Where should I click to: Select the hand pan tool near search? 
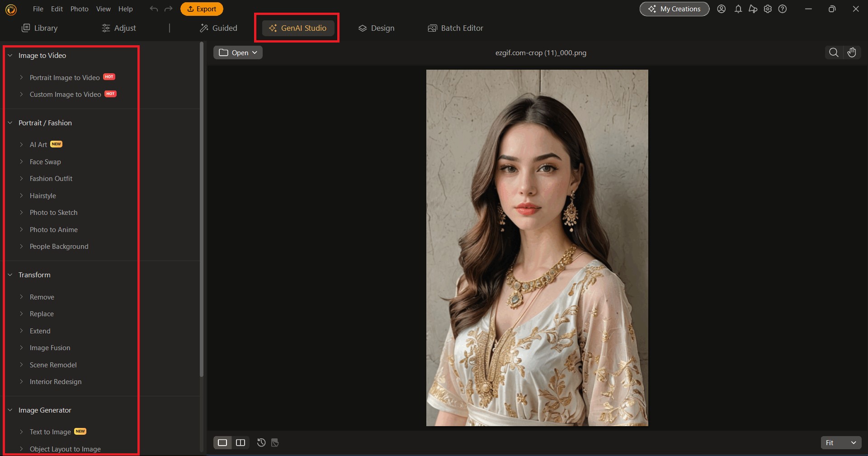point(852,52)
